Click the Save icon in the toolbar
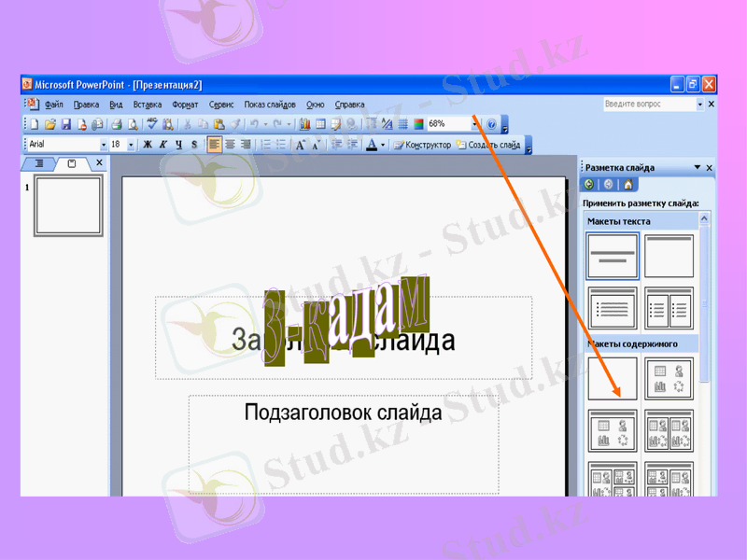Image resolution: width=747 pixels, height=560 pixels. (66, 124)
